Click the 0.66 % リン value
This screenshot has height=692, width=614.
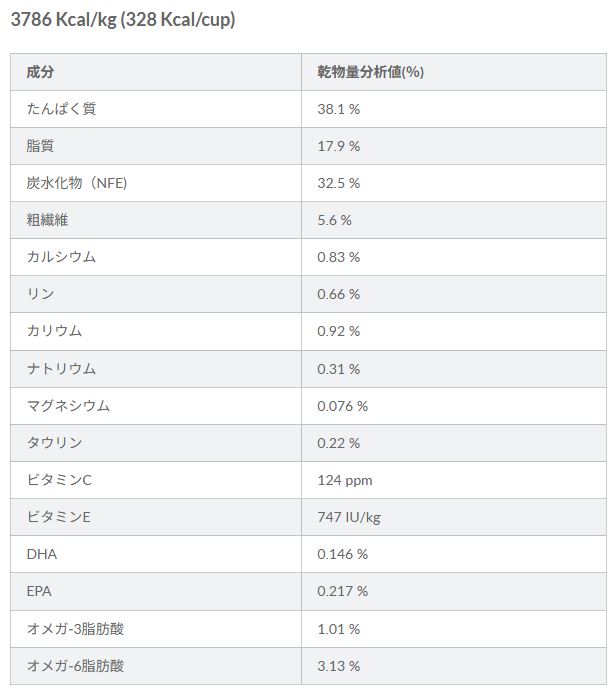[x=339, y=294]
